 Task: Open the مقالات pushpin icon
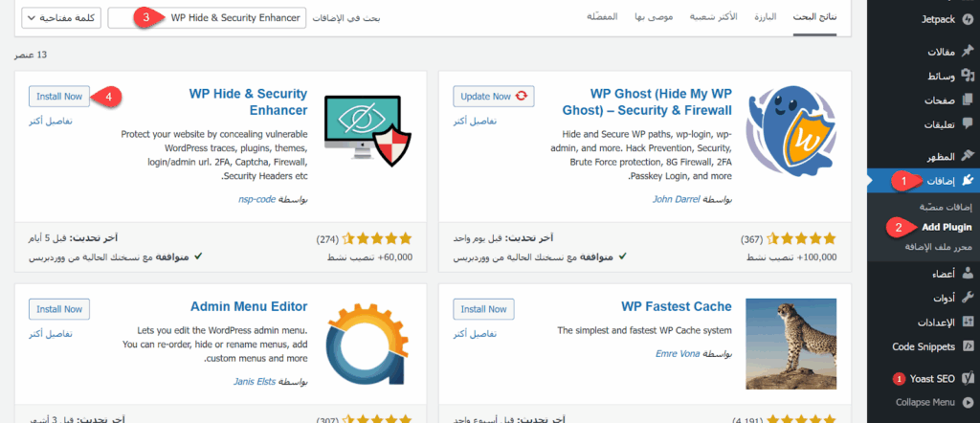(968, 52)
